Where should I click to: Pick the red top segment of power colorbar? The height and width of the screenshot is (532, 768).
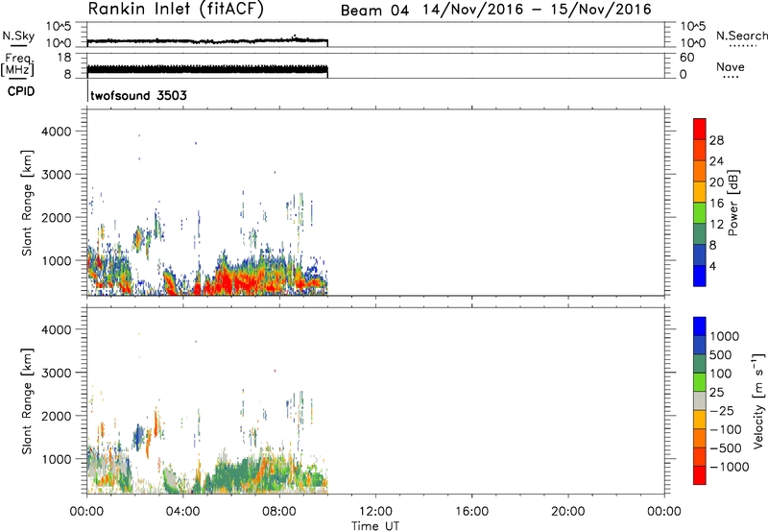(x=700, y=129)
